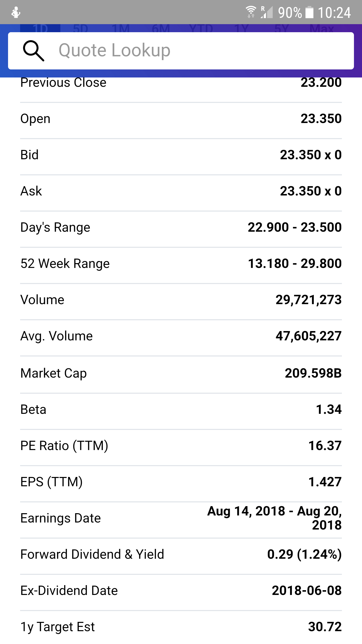Image resolution: width=362 pixels, height=644 pixels.
Task: Tap the 1y Target Est value 30.72
Action: 325,627
